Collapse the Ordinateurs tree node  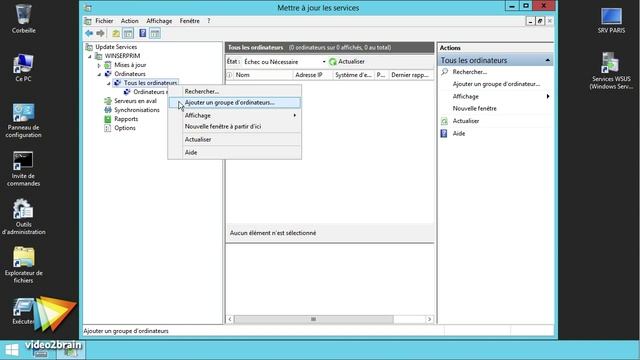tap(99, 74)
